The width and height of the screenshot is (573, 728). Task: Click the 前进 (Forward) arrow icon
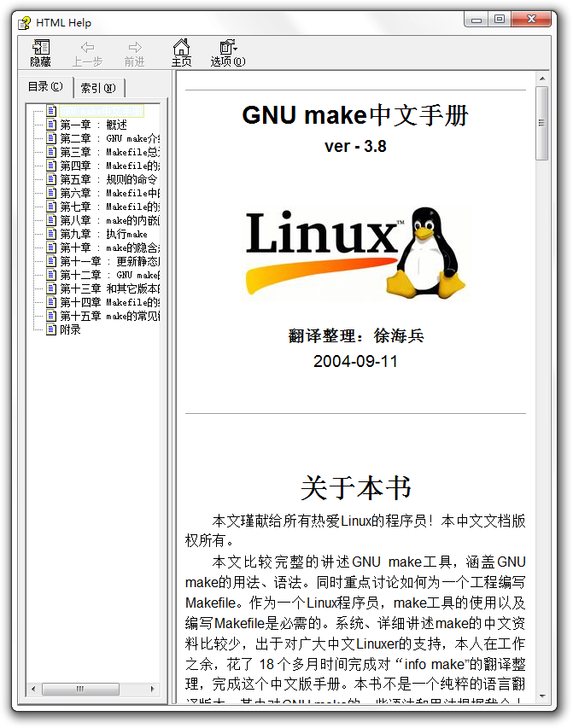point(135,47)
